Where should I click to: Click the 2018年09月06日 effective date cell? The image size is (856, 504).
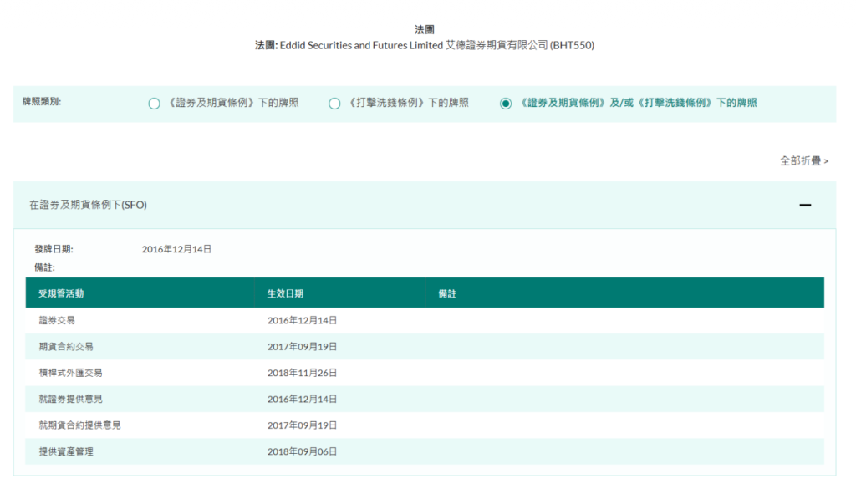[302, 452]
